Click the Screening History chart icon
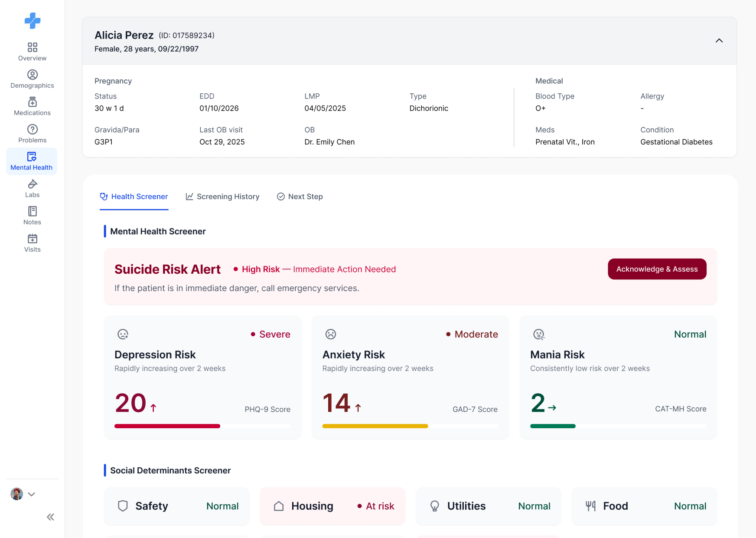 click(x=189, y=197)
